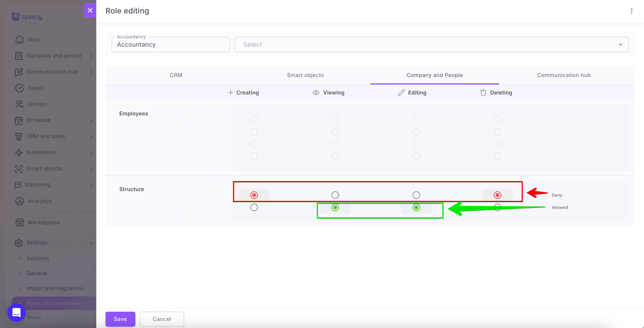Click the Schedule calendar icon

coord(19,120)
